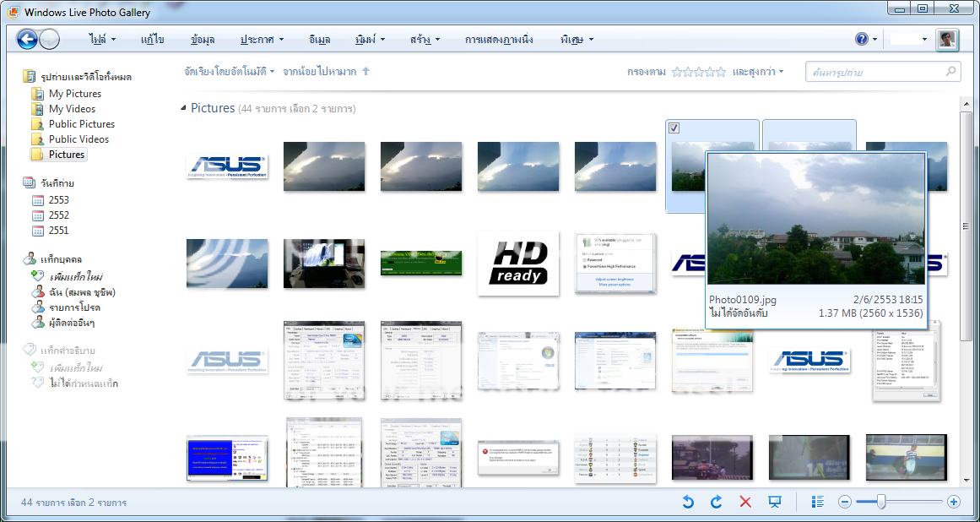This screenshot has height=522, width=980.
Task: Click the calendar icon beside year 2552
Action: 38,215
